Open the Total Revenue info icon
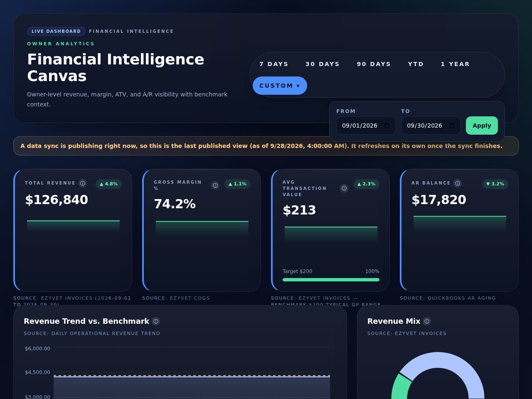Image resolution: width=532 pixels, height=399 pixels. (x=83, y=183)
